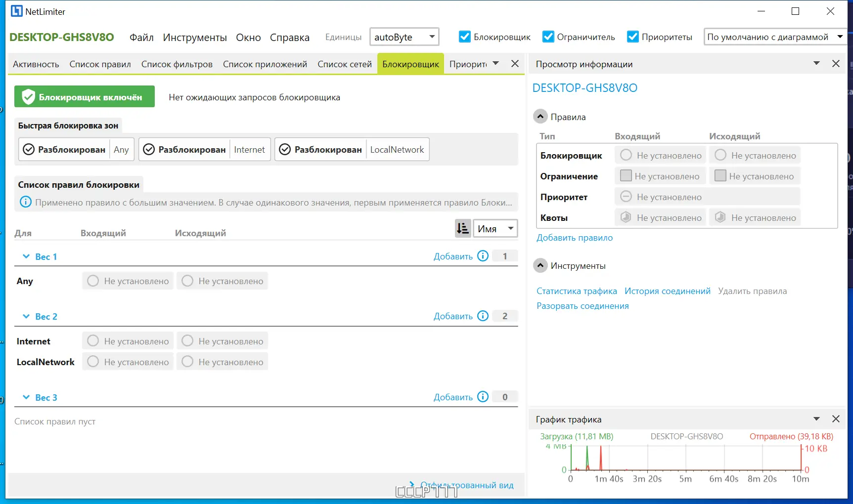Switch to the Список приложений tab
This screenshot has height=504, width=853.
point(265,64)
